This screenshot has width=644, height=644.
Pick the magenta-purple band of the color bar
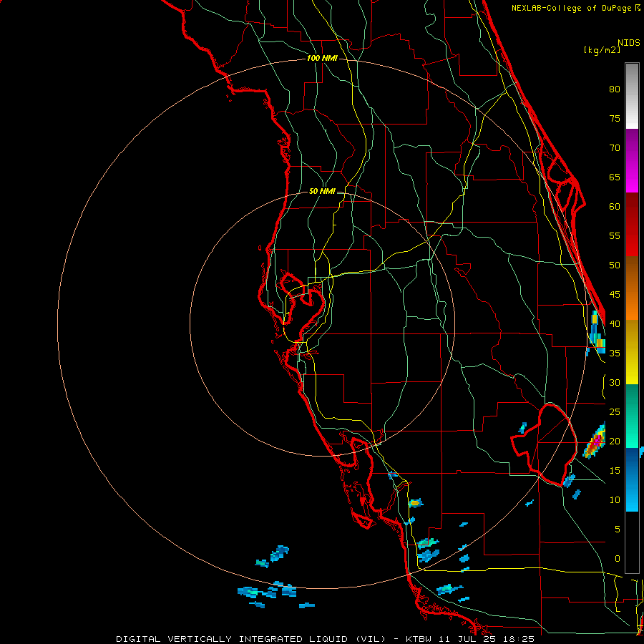tap(632, 161)
